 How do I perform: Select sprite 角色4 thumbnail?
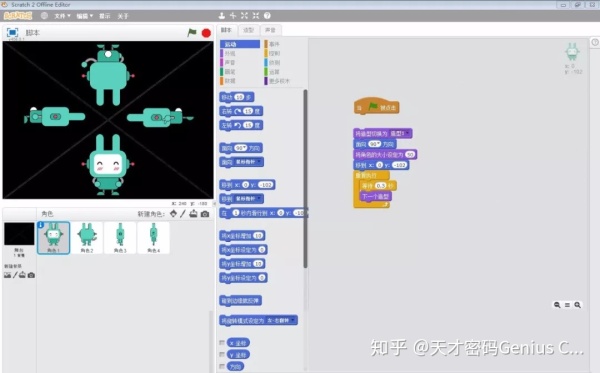[153, 238]
